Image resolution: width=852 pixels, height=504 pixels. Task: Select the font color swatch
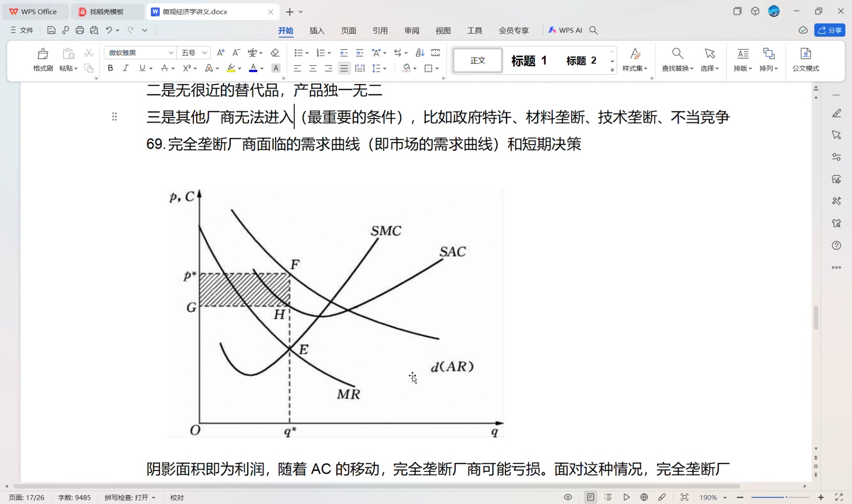[x=254, y=68]
